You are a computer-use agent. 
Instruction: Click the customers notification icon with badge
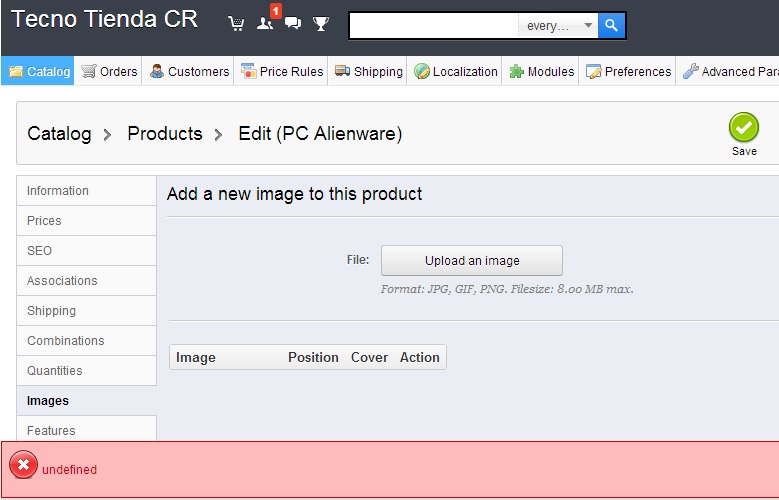pos(265,23)
